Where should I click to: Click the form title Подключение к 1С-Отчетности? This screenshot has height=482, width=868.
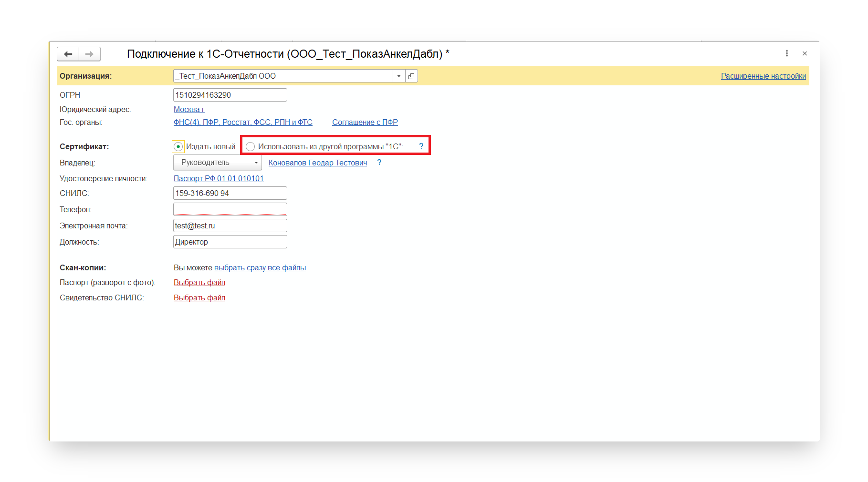click(x=288, y=54)
